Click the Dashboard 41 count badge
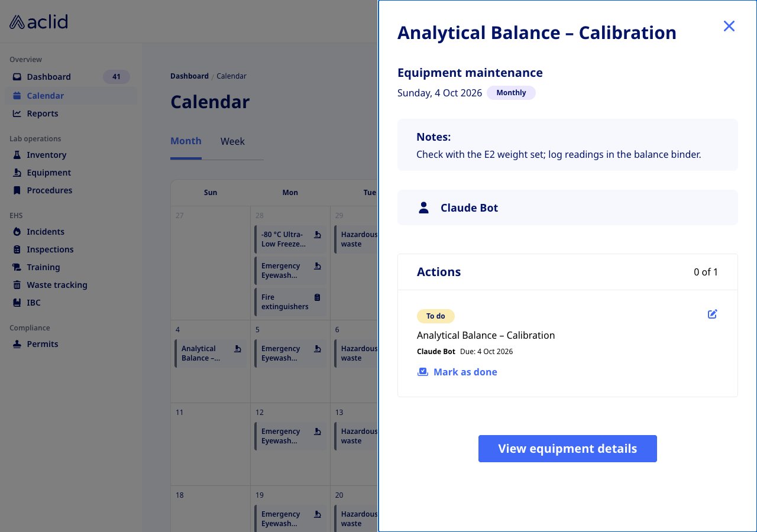 117,77
